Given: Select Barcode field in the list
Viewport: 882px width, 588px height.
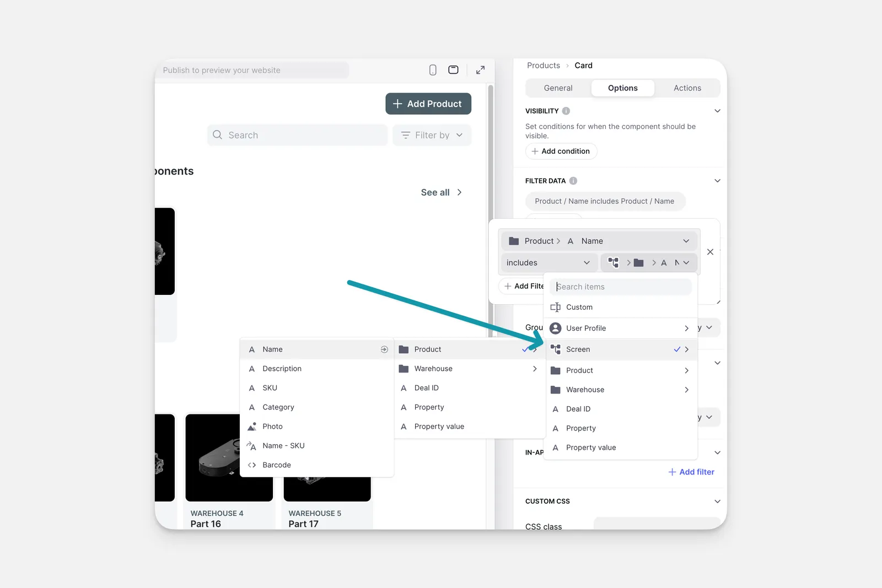Looking at the screenshot, I should pyautogui.click(x=317, y=465).
